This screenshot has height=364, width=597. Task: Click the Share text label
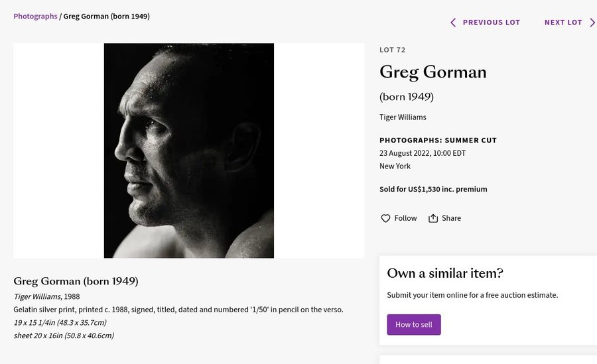click(451, 218)
